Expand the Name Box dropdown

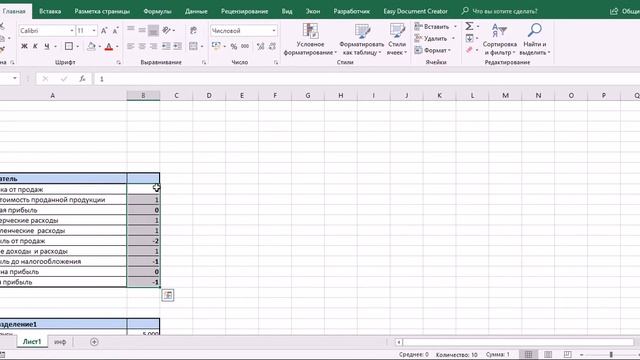click(15, 78)
